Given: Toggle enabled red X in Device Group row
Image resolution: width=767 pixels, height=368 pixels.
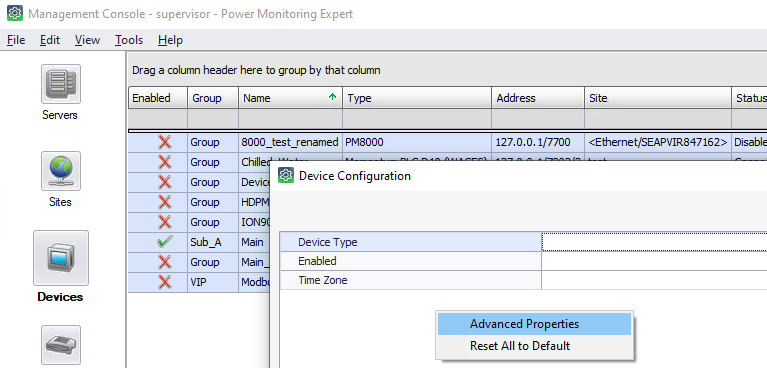Looking at the screenshot, I should (165, 182).
